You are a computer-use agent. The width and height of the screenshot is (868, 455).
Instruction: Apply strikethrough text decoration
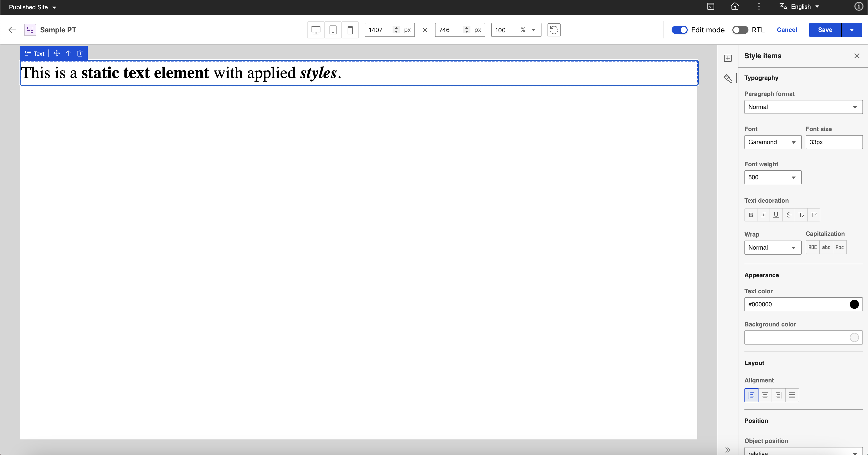[x=788, y=215]
